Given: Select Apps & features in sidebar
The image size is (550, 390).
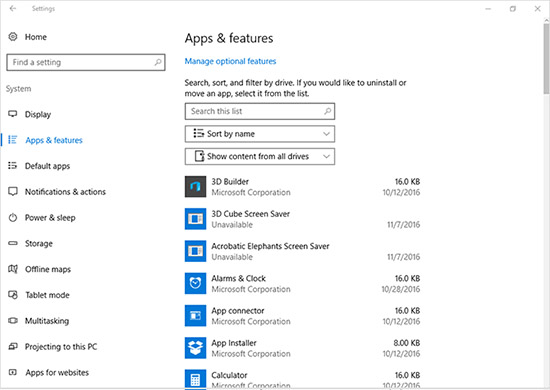Looking at the screenshot, I should [54, 140].
